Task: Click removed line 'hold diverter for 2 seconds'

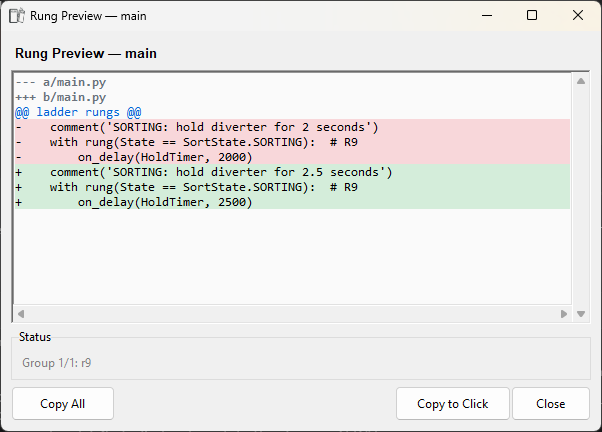Action: click(292, 127)
